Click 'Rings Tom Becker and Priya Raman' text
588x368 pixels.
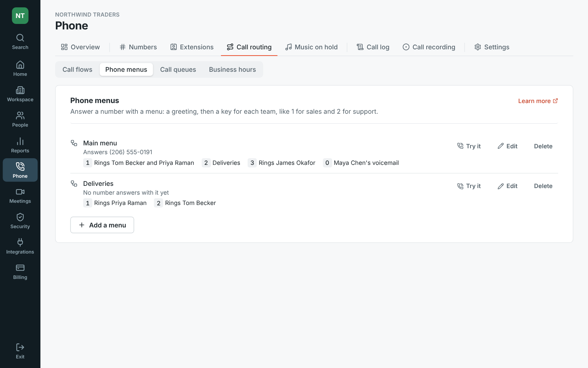144,163
